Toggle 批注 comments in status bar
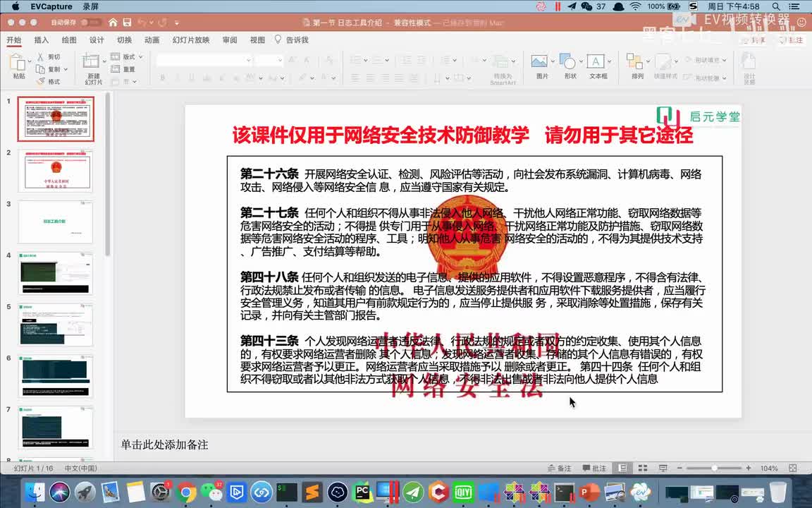The height and width of the screenshot is (508, 812). coord(594,468)
